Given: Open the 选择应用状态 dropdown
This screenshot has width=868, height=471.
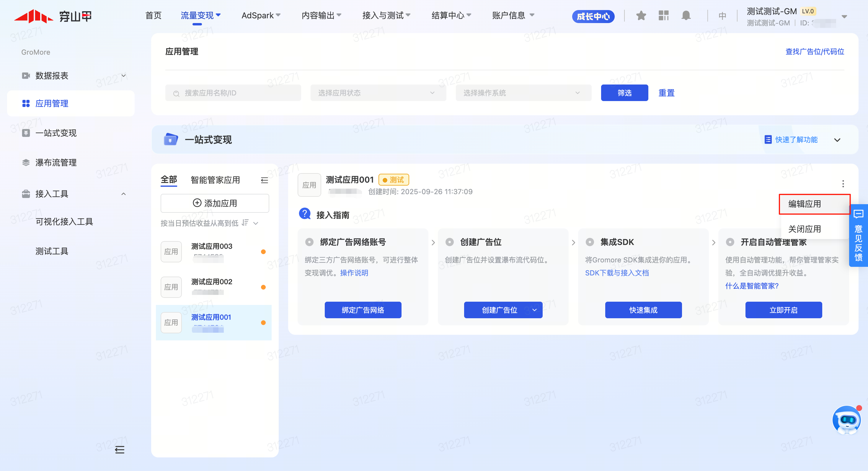Looking at the screenshot, I should pyautogui.click(x=378, y=93).
